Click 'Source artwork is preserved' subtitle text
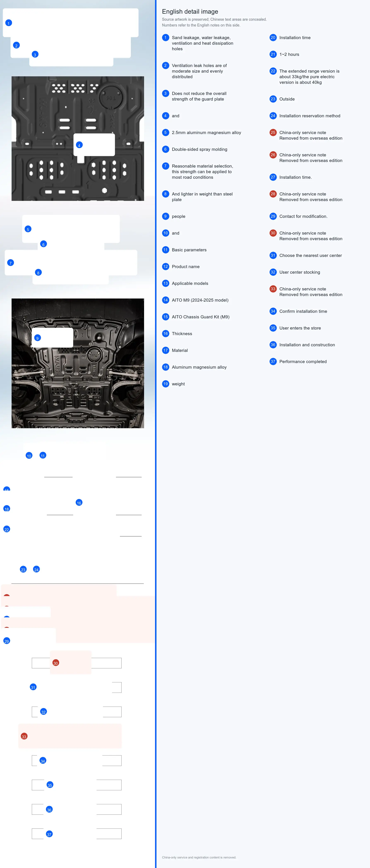 pos(214,19)
